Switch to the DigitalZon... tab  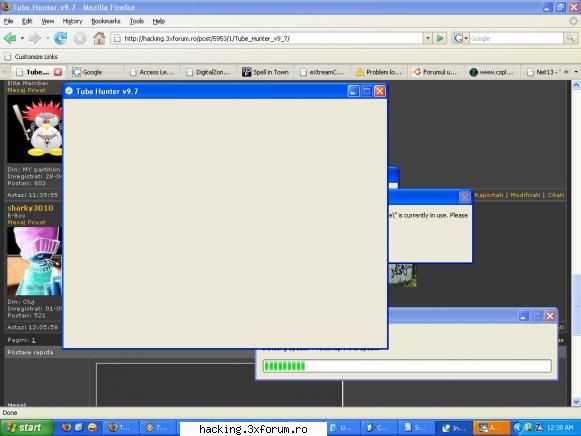[x=208, y=72]
